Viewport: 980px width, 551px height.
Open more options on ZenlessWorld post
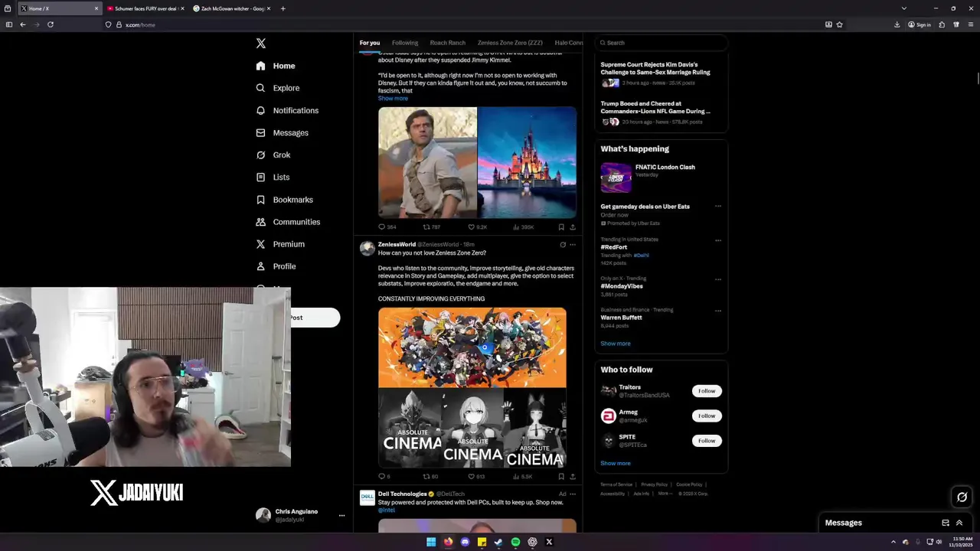[x=573, y=245]
